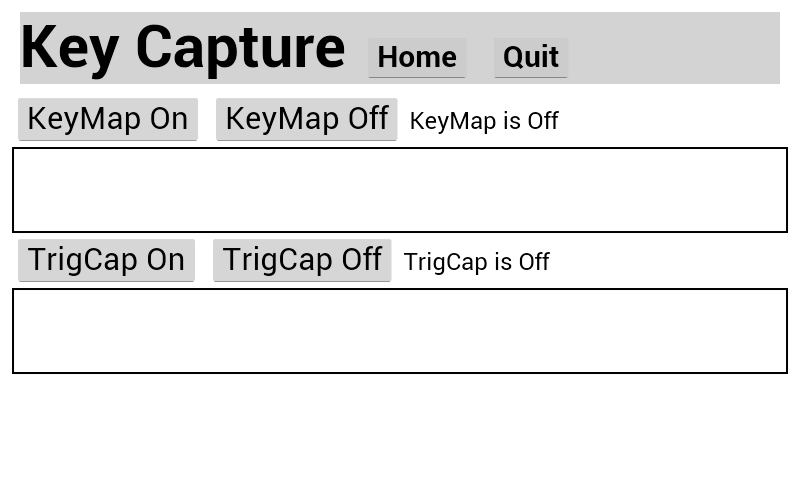Turn on KeyMap with KeyMap On
The image size is (800, 480).
pyautogui.click(x=108, y=119)
